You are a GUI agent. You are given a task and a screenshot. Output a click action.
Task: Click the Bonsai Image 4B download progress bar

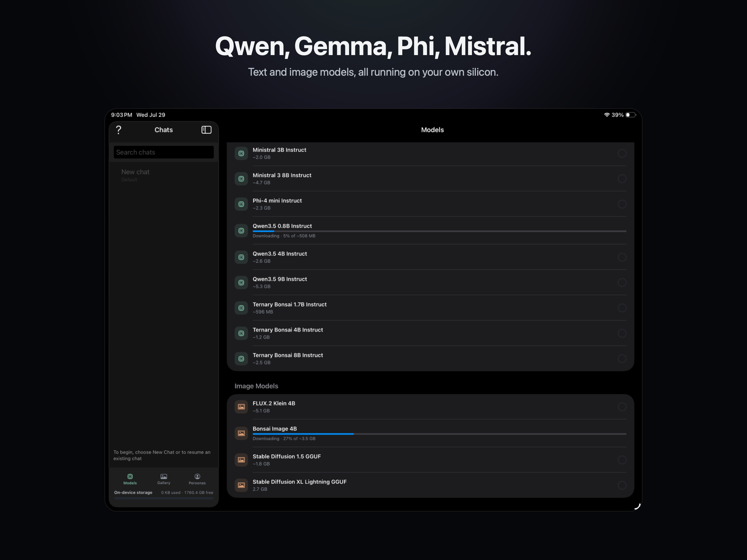(439, 434)
